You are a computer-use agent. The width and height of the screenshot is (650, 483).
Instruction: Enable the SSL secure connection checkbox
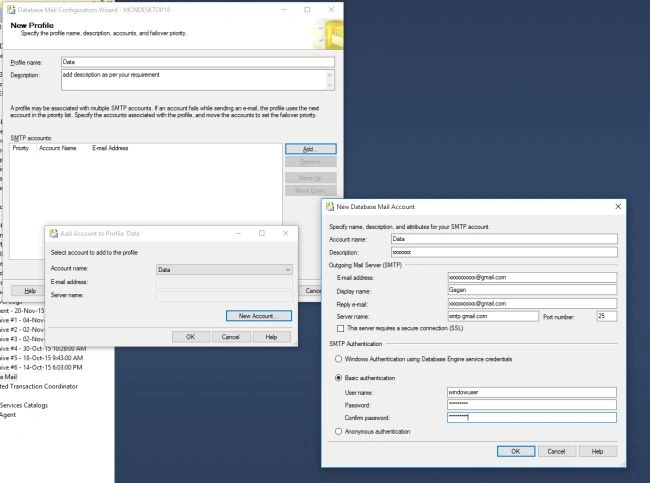340,328
